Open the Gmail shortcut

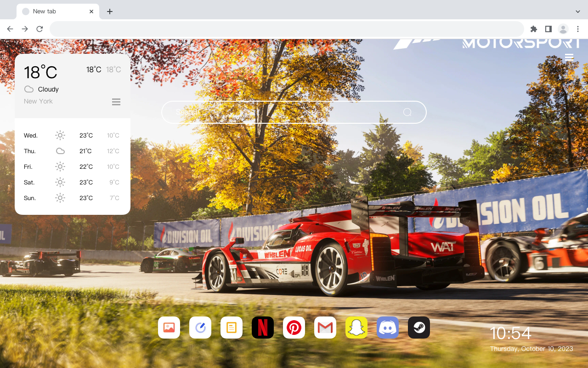[325, 328]
